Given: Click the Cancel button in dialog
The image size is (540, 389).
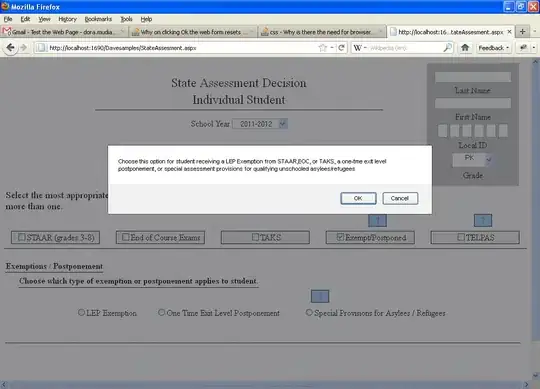Looking at the screenshot, I should pyautogui.click(x=400, y=198).
